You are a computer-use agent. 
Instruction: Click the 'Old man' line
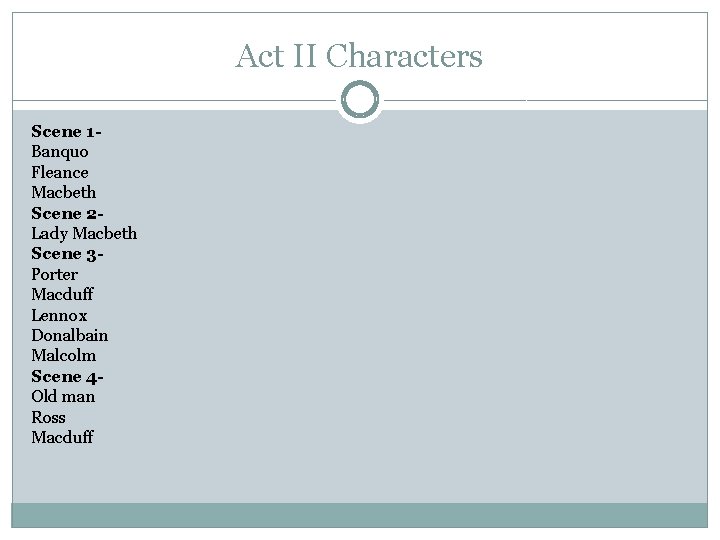[x=63, y=397]
